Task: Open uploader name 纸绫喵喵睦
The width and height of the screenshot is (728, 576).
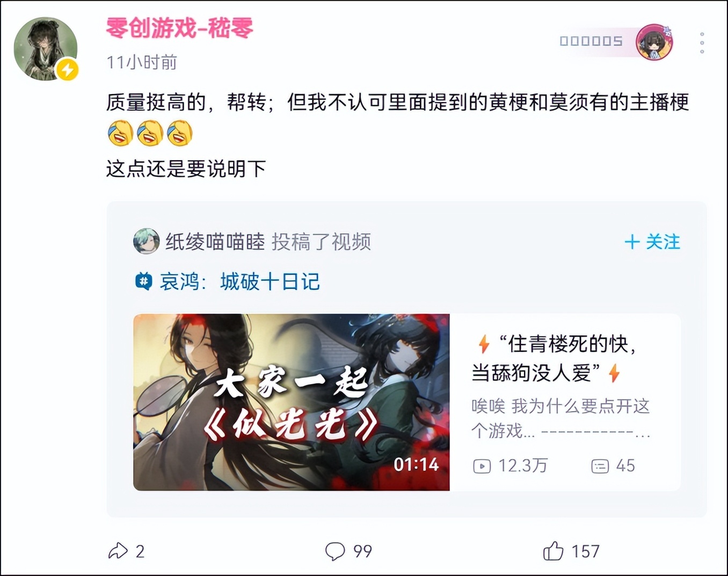Action: (215, 242)
